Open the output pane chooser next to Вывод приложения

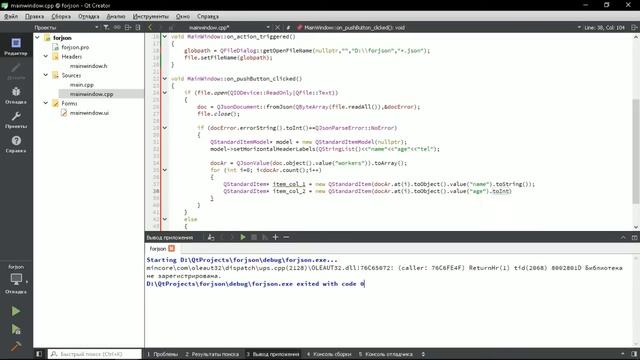tap(211, 237)
